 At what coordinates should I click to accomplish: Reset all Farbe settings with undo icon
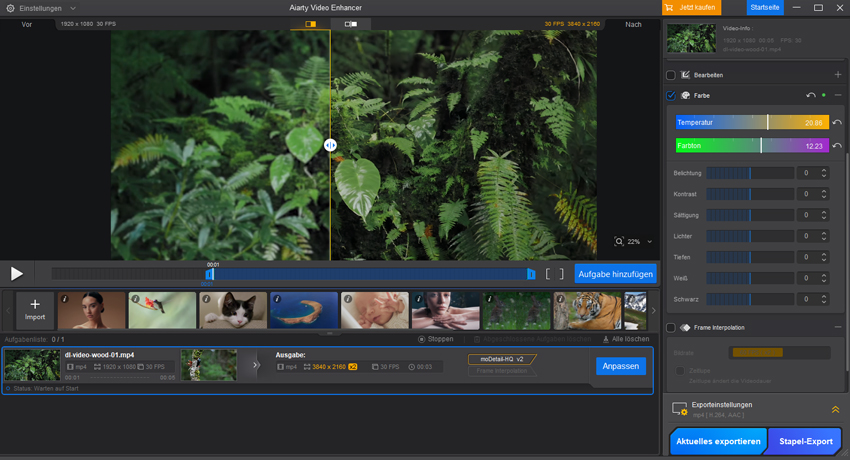(x=811, y=95)
